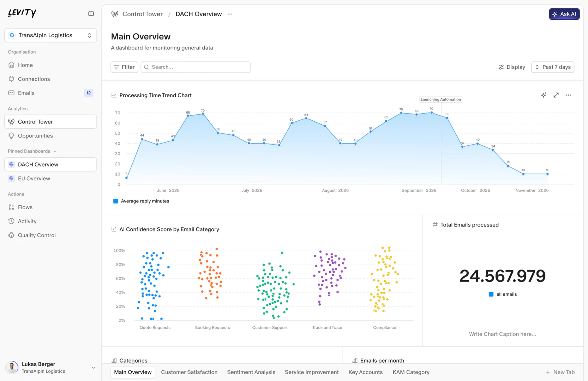Open the TransAlpin Logistics workspace switcher
Screen dimensions: 588x381
click(x=50, y=35)
